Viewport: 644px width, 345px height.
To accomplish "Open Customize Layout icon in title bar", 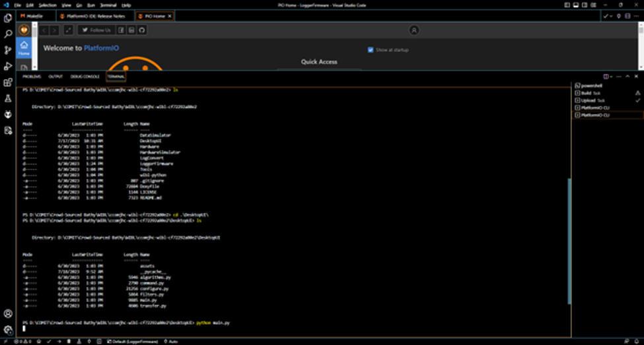I will point(594,5).
